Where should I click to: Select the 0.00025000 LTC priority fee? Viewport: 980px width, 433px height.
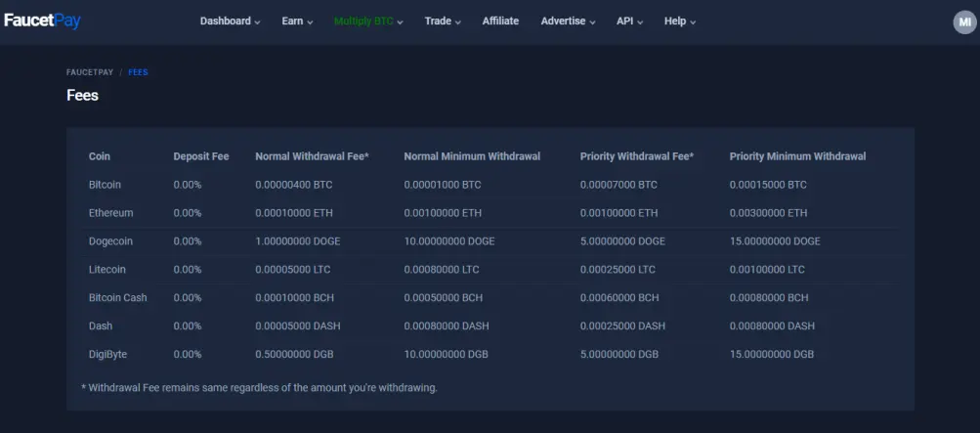click(x=618, y=270)
